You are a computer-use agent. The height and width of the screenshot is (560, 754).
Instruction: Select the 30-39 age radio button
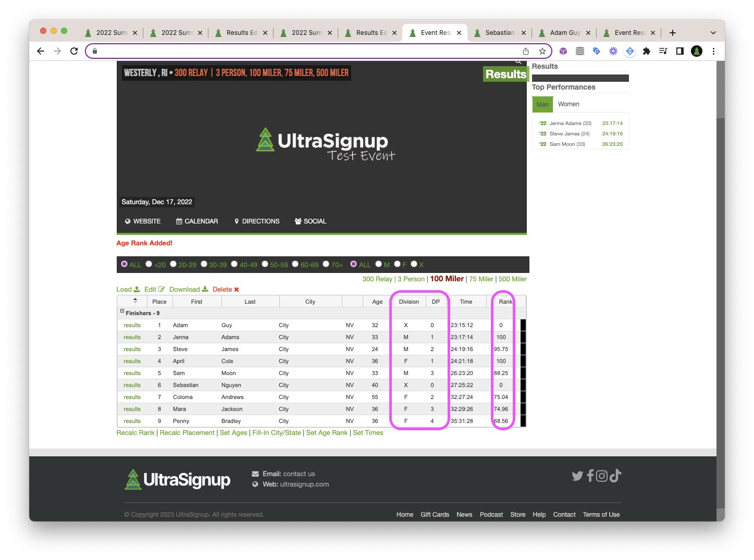[x=204, y=264]
